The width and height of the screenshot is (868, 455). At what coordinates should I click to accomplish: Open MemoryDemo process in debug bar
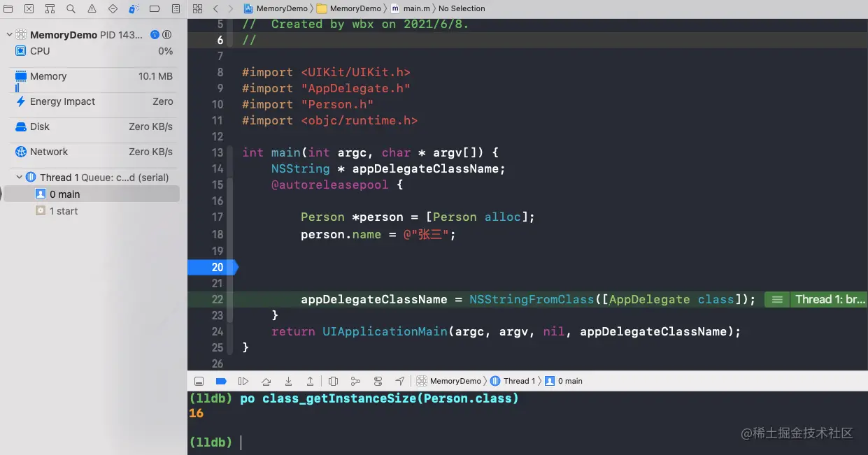[x=449, y=381]
